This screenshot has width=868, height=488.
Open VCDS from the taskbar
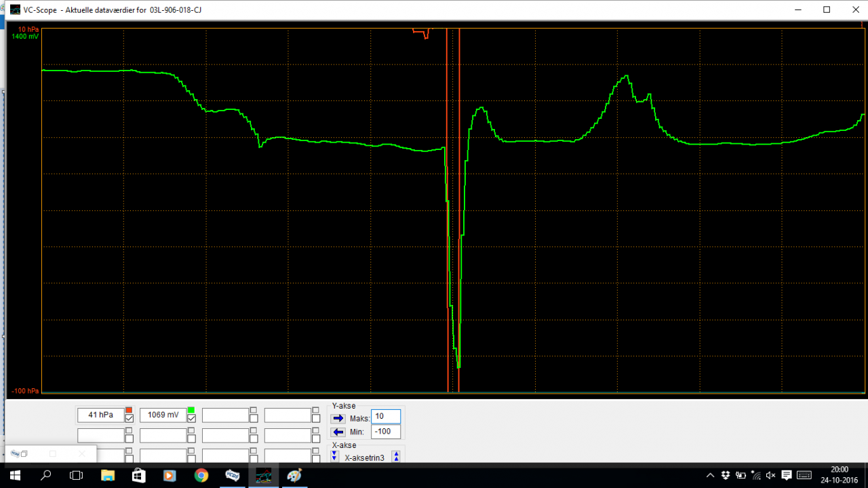point(231,476)
